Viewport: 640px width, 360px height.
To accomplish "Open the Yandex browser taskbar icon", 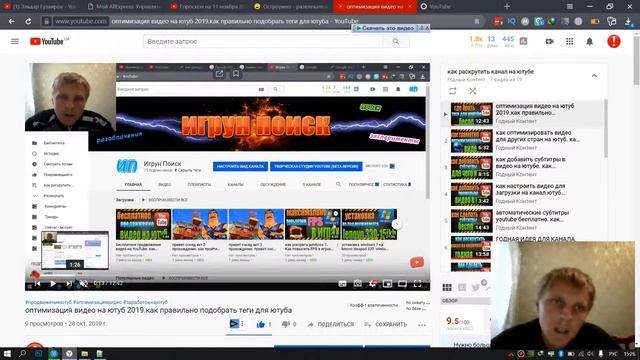I will pyautogui.click(x=69, y=353).
